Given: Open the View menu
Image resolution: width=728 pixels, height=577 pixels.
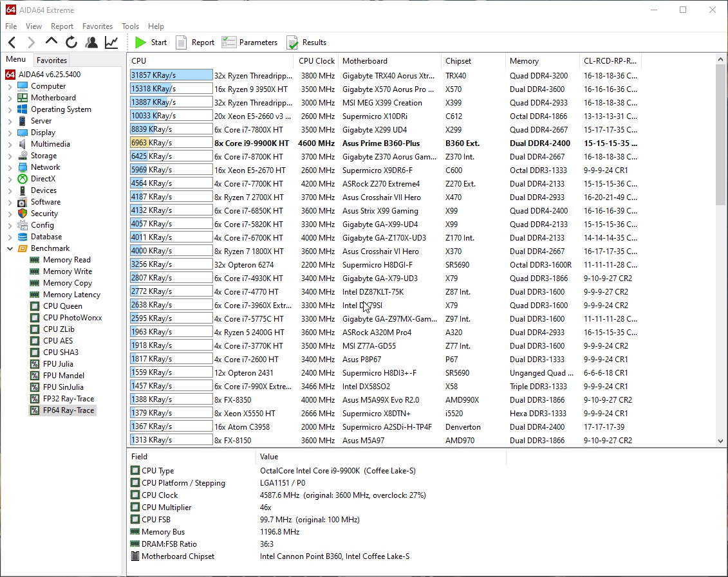Looking at the screenshot, I should pyautogui.click(x=33, y=26).
